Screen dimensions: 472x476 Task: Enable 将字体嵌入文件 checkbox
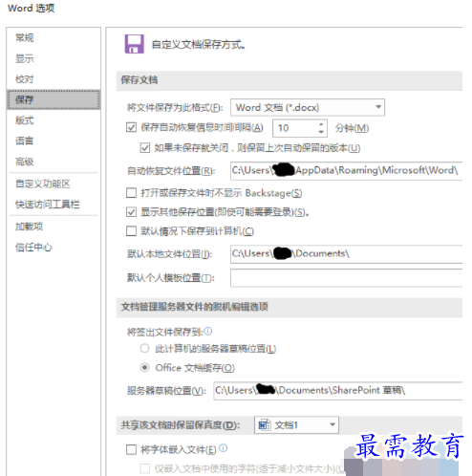131,449
